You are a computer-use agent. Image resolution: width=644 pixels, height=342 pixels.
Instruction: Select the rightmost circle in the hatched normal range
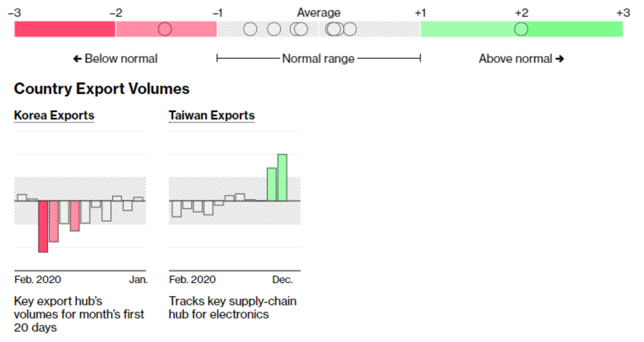pyautogui.click(x=349, y=29)
